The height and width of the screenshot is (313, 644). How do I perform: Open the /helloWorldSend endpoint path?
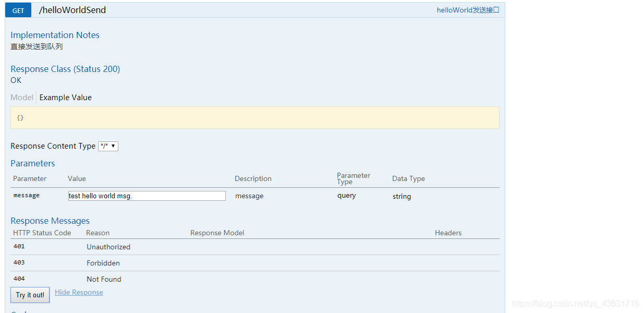pos(72,10)
